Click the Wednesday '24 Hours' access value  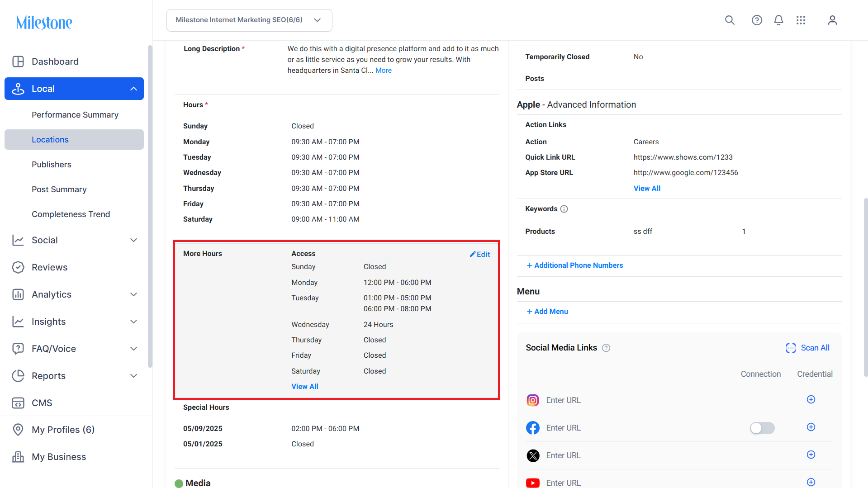[x=378, y=325]
